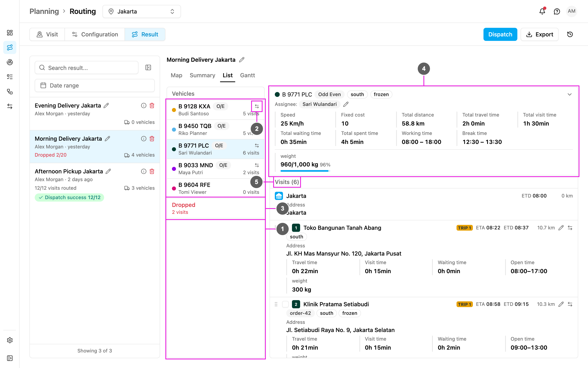Click the Export button

539,34
